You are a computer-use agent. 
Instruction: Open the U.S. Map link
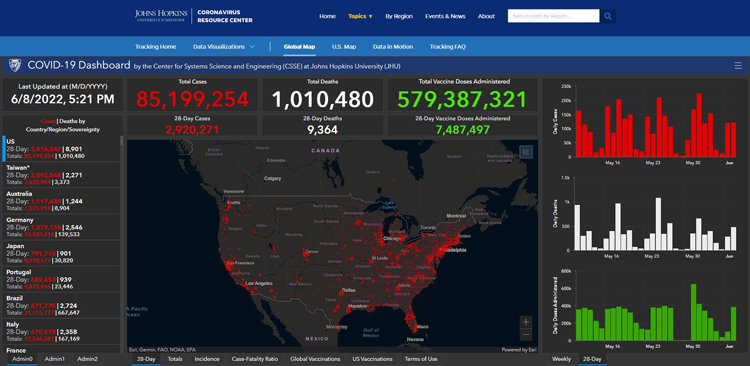[x=344, y=47]
